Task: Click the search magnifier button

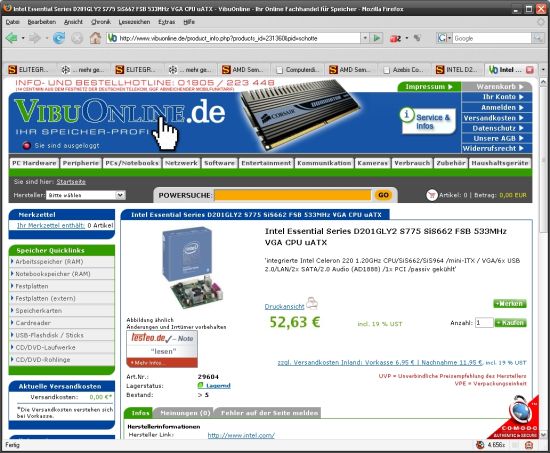Action: (537, 38)
